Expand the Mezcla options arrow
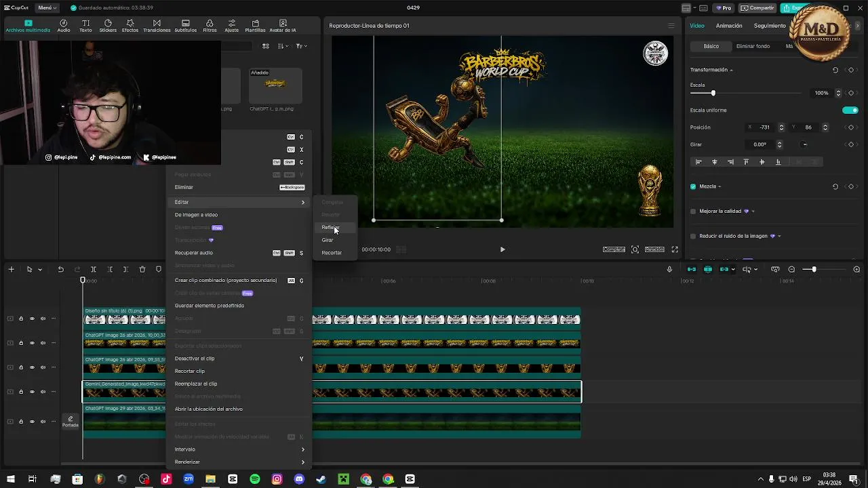 pyautogui.click(x=719, y=186)
